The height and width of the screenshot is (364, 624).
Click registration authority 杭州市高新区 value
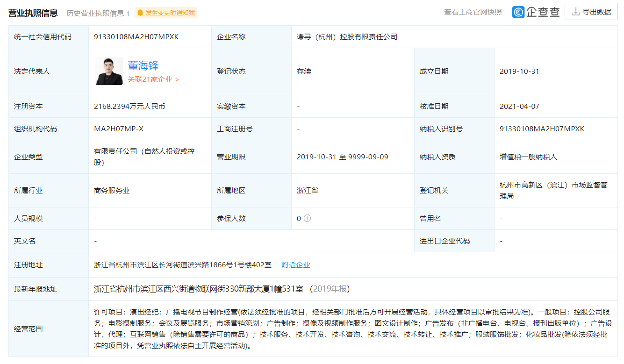click(553, 191)
